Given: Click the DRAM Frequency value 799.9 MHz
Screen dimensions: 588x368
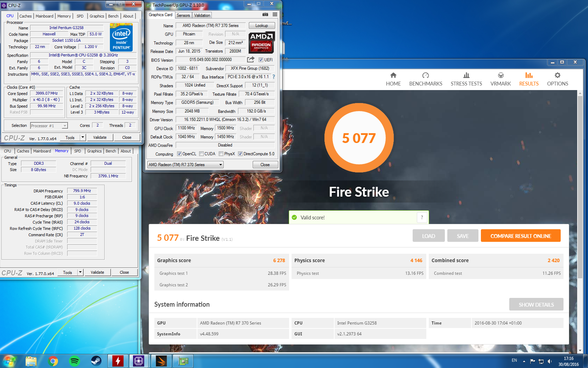Looking at the screenshot, I should tap(82, 191).
